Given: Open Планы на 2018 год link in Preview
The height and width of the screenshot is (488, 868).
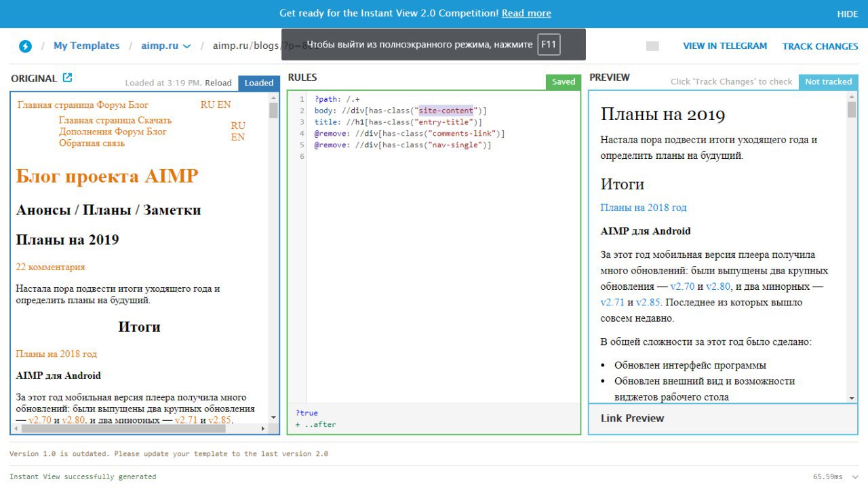Looking at the screenshot, I should [x=644, y=208].
